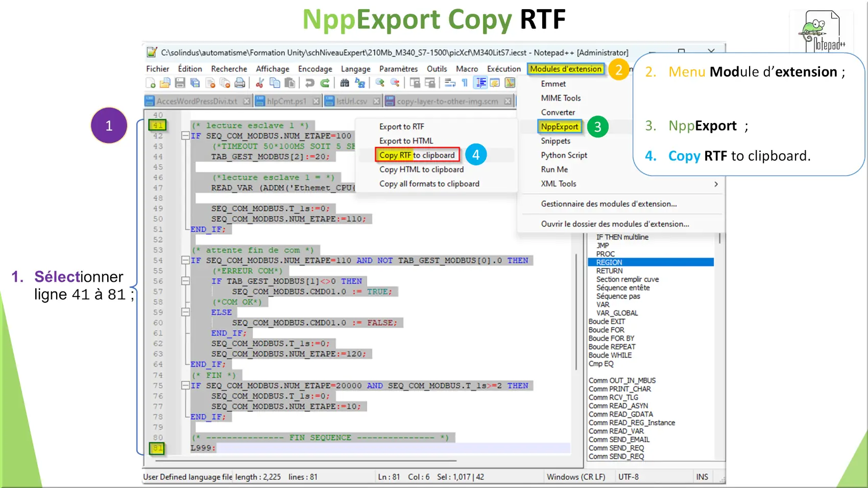Toggle Show all characters pilcrow icon
Image resolution: width=868 pixels, height=488 pixels.
[x=465, y=83]
